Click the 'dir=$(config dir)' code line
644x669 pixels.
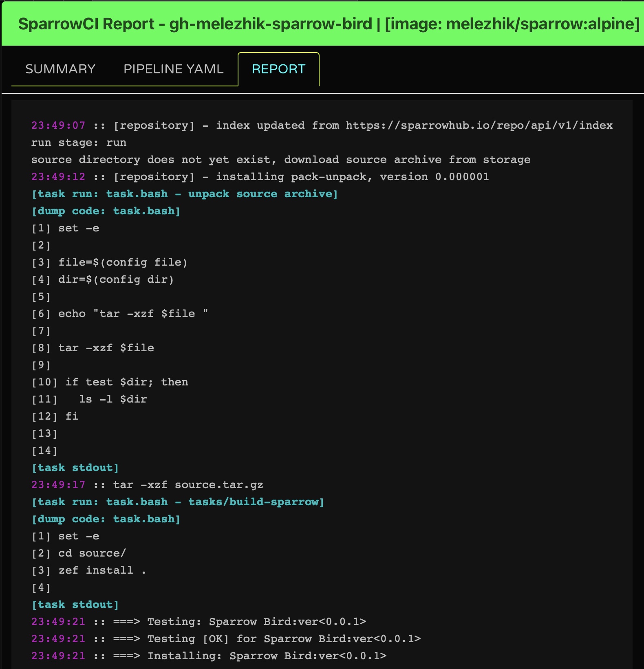(x=103, y=279)
